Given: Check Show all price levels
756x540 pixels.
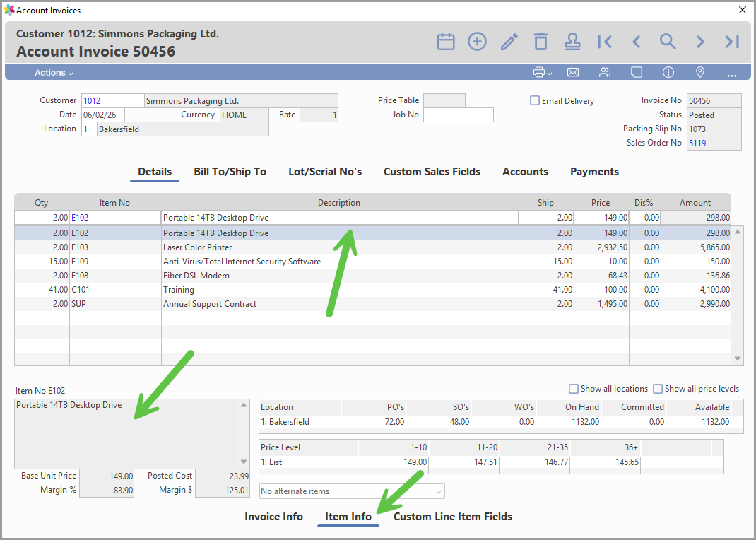Looking at the screenshot, I should click(658, 389).
